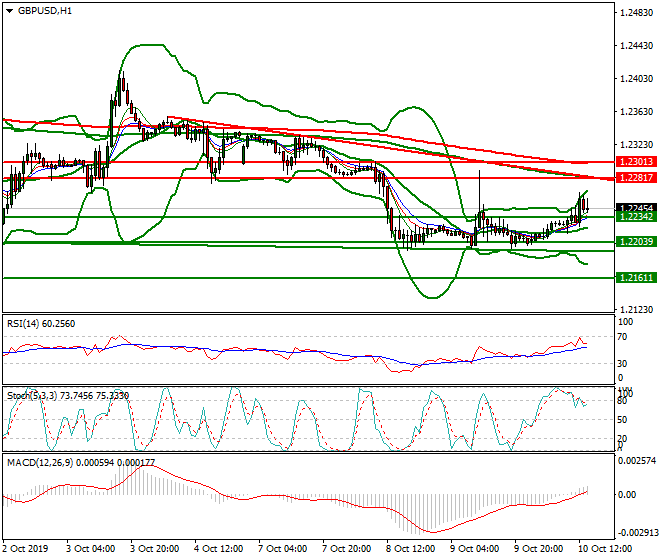Click the 1.22817 red price level tag
Screen dimensions: 660x560
tap(636, 177)
